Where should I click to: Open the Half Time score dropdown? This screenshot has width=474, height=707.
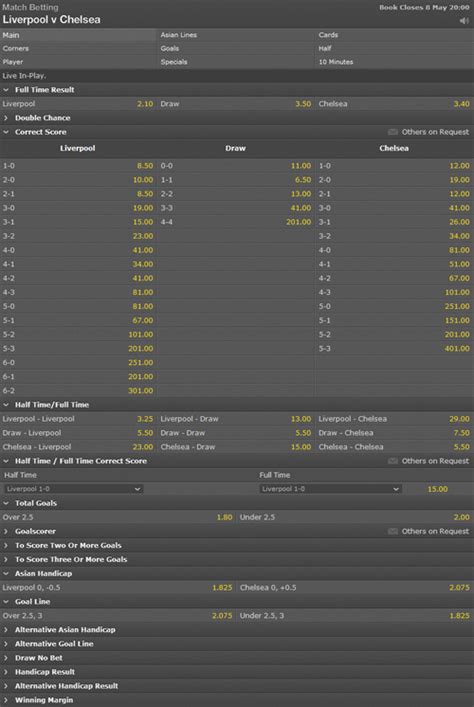(x=74, y=489)
